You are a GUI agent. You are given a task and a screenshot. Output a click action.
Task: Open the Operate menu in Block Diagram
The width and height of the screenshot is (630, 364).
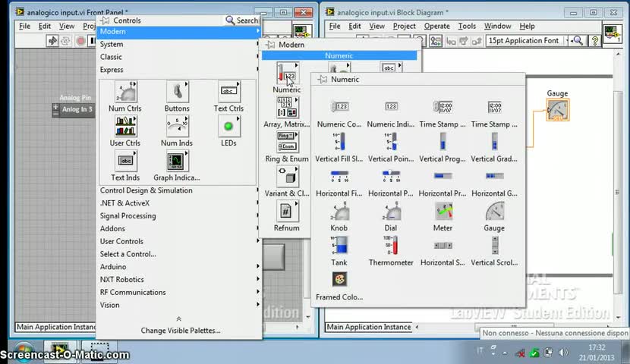click(x=436, y=26)
